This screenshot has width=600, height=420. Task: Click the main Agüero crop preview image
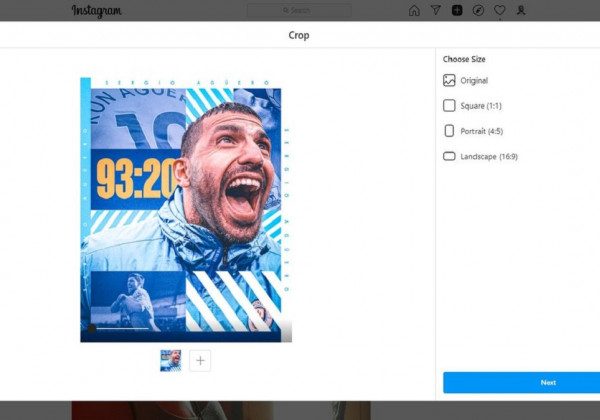(186, 210)
